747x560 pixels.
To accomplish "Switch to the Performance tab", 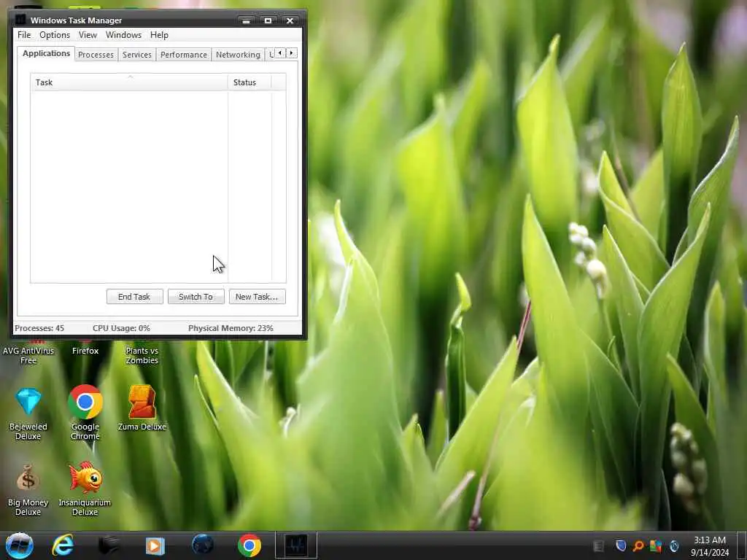I will tap(183, 55).
